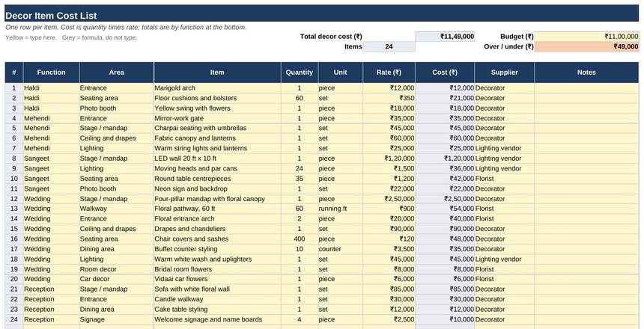Select the Floral entrance arch cell

[x=217, y=219]
